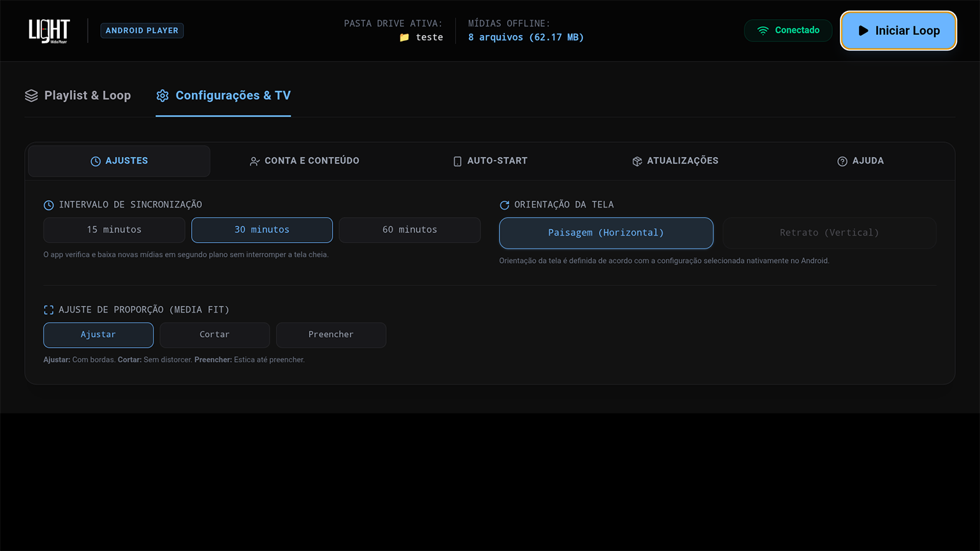
Task: Choose Retrato (Vertical) orientation
Action: click(830, 233)
